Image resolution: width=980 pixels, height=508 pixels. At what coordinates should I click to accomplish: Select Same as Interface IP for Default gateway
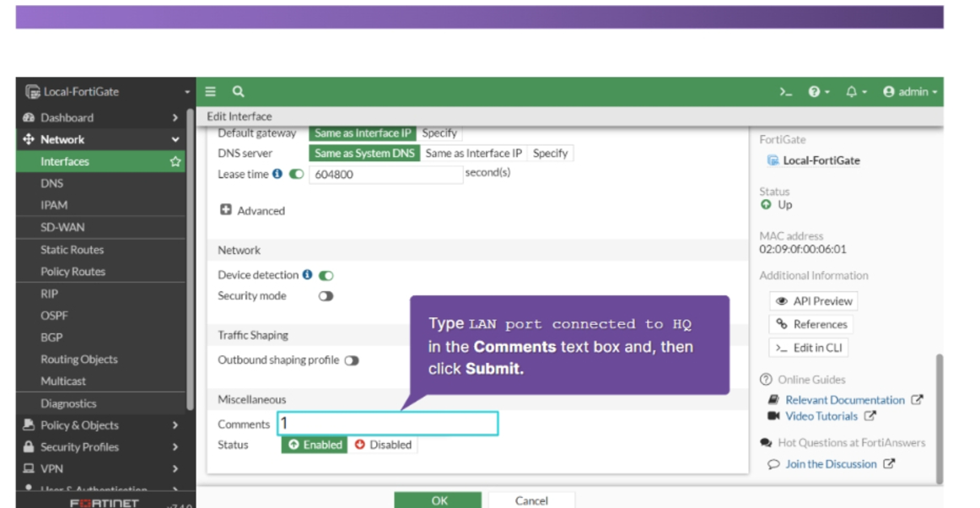[363, 133]
